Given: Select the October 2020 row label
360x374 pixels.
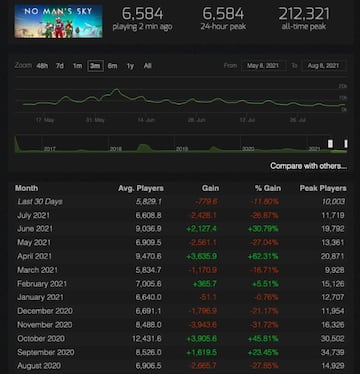Looking at the screenshot, I should [41, 338].
